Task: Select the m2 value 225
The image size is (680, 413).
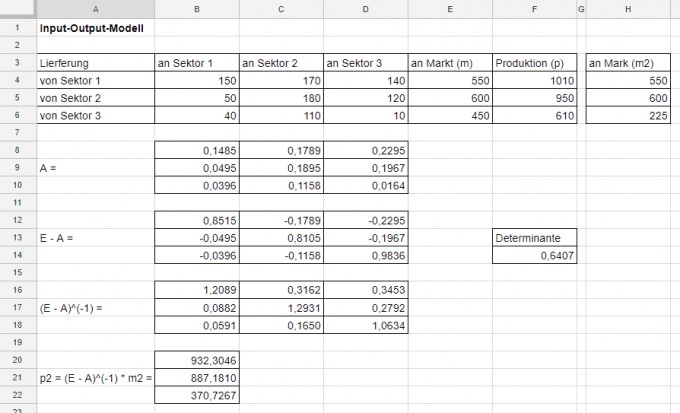Action: [x=628, y=115]
